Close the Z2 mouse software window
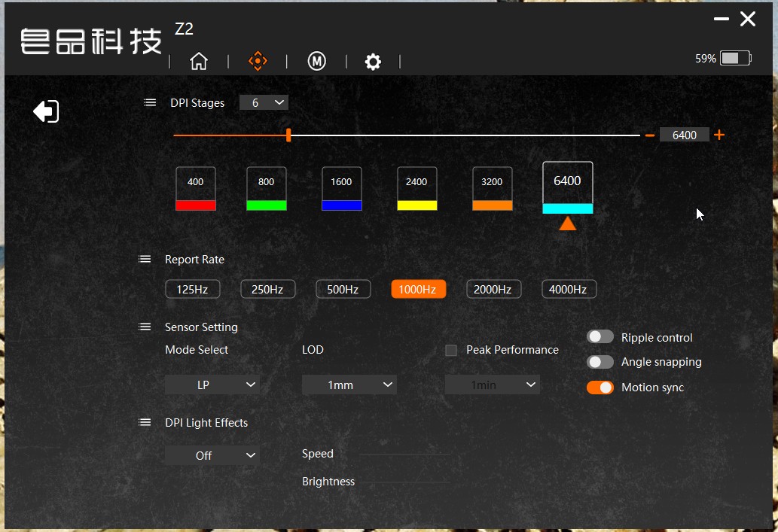 pyautogui.click(x=747, y=19)
